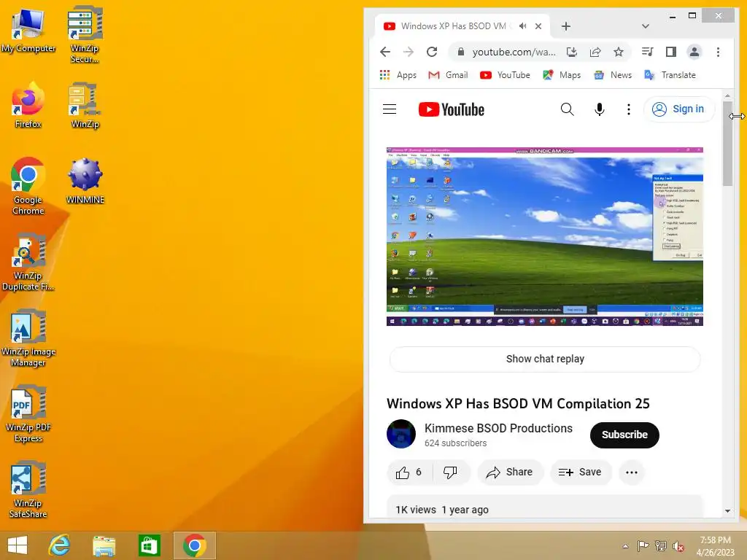Open Internet Explorer from the taskbar
747x560 pixels.
coord(60,545)
